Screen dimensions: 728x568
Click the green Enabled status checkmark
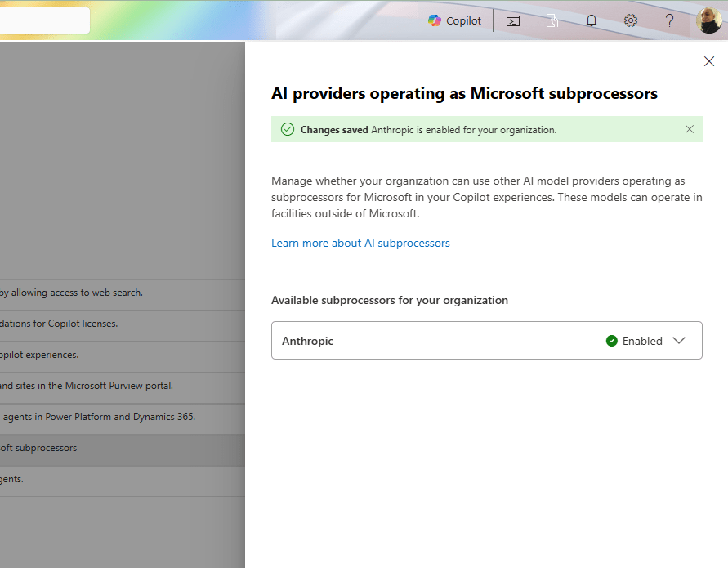click(612, 341)
